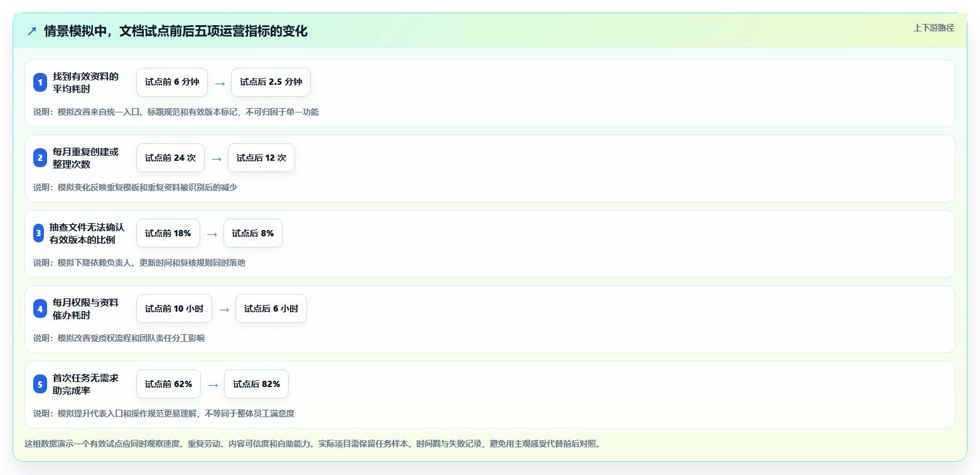Click the footer paragraph starting 这组数据演示
Screen dimensions: 980x475
coord(313,444)
